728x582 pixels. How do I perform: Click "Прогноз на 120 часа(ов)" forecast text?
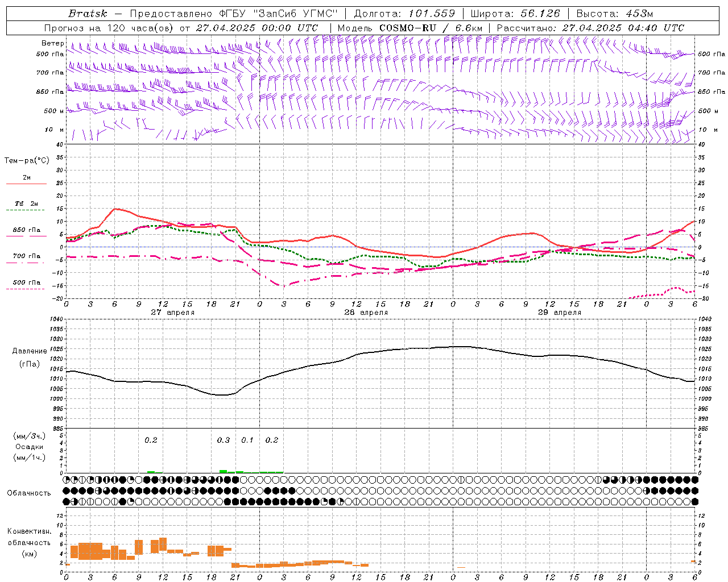[109, 28]
